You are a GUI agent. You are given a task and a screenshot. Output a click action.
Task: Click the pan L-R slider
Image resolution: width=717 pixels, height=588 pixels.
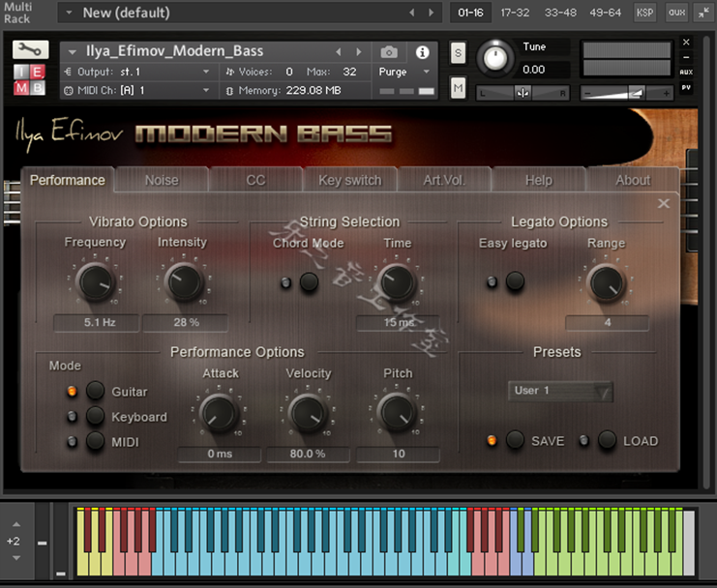[x=523, y=93]
